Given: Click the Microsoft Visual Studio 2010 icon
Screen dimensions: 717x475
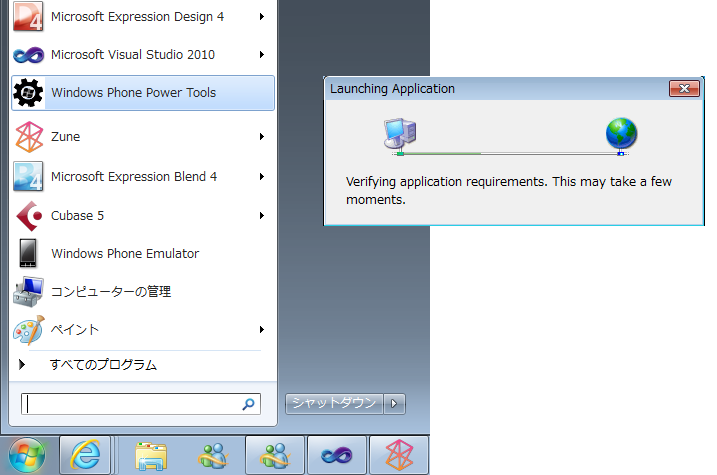Looking at the screenshot, I should pyautogui.click(x=28, y=55).
